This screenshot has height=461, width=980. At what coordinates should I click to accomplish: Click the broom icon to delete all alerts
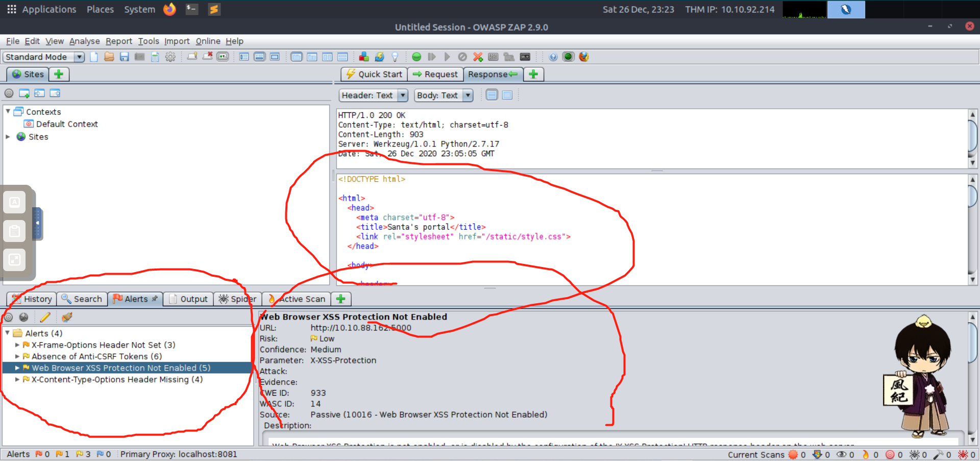pyautogui.click(x=67, y=317)
